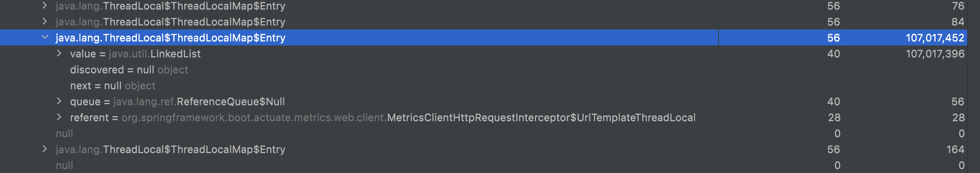This screenshot has height=173, width=980.
Task: Click shallow size 40 of the LinkedList value
Action: click(834, 54)
